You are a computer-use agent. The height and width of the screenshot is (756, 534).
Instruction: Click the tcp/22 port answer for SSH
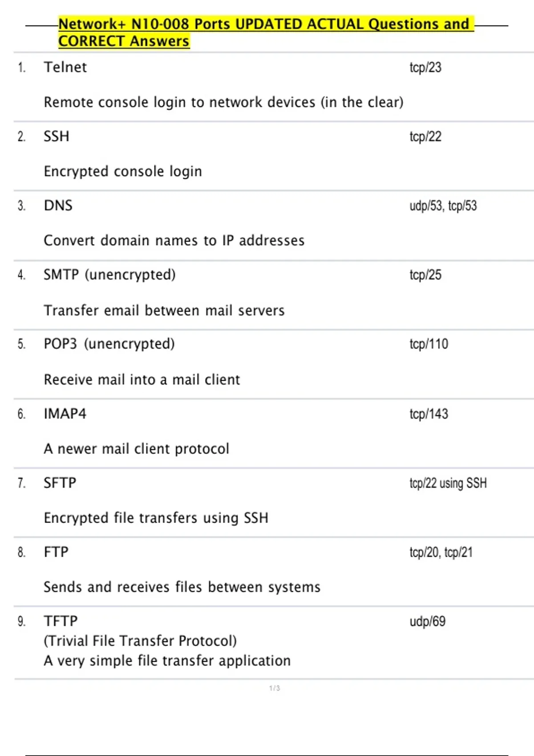pos(425,137)
